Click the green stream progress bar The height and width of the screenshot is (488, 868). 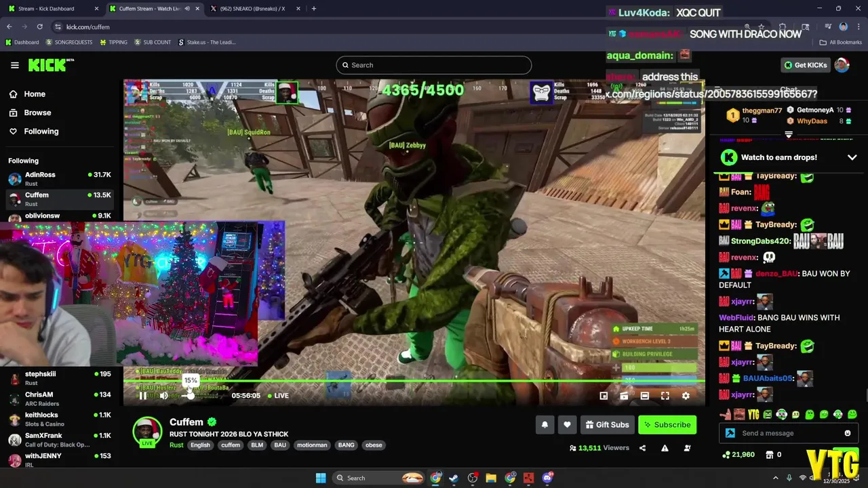[414, 382]
